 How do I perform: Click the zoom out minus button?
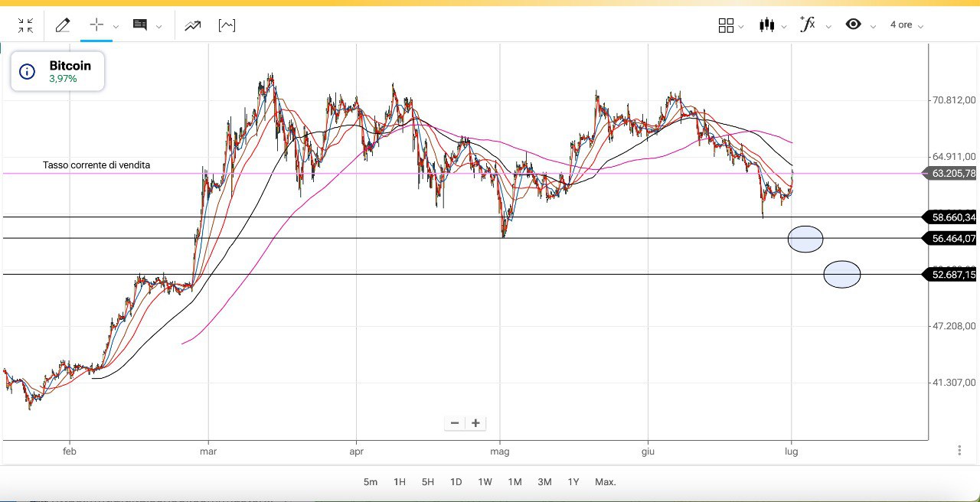coord(455,423)
